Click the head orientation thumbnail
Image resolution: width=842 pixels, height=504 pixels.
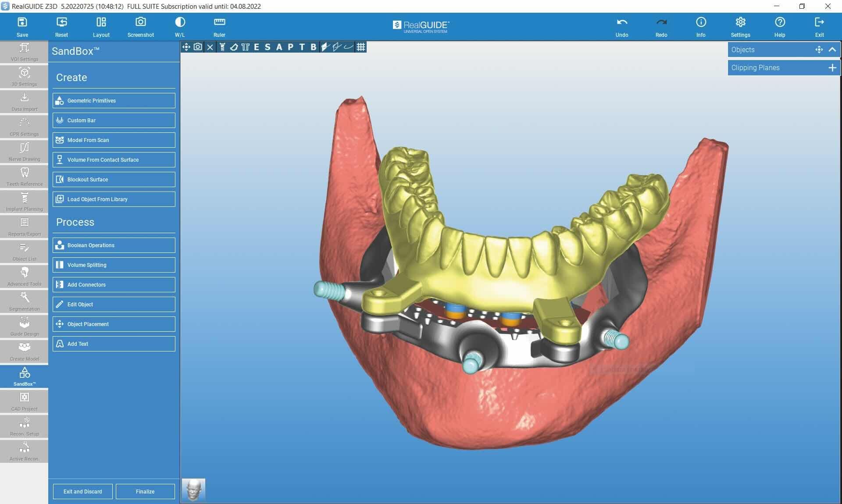point(193,490)
